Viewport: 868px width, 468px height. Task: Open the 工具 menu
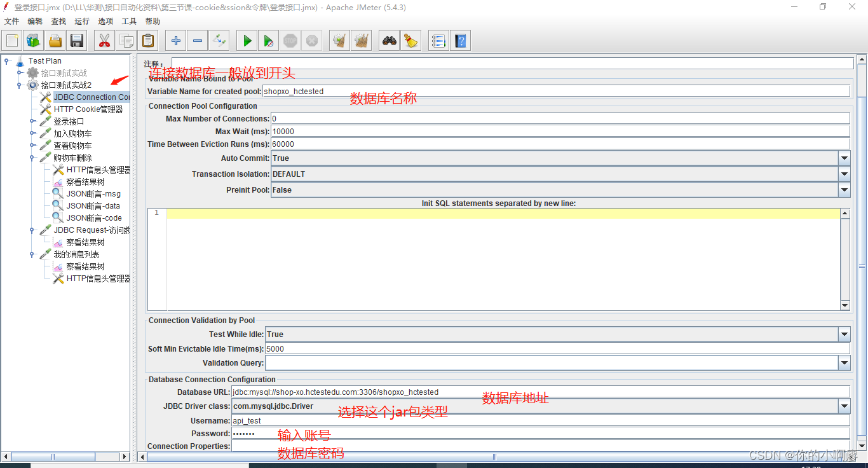(129, 22)
